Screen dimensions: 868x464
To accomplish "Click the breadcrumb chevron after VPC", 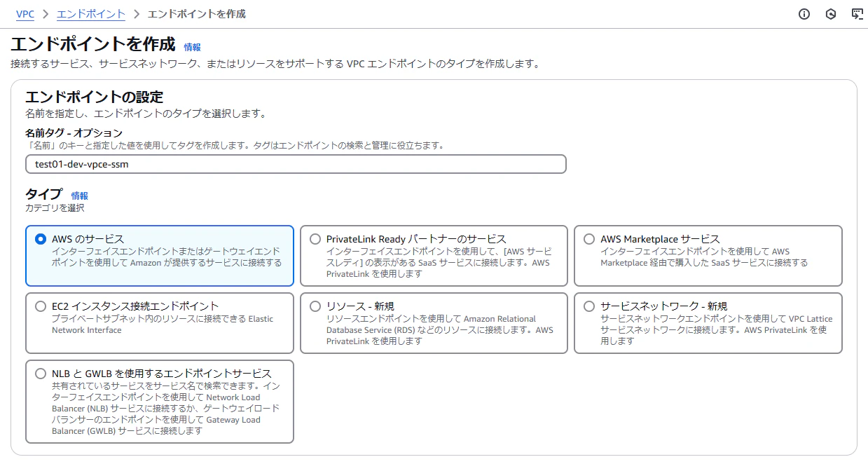I will pyautogui.click(x=46, y=14).
